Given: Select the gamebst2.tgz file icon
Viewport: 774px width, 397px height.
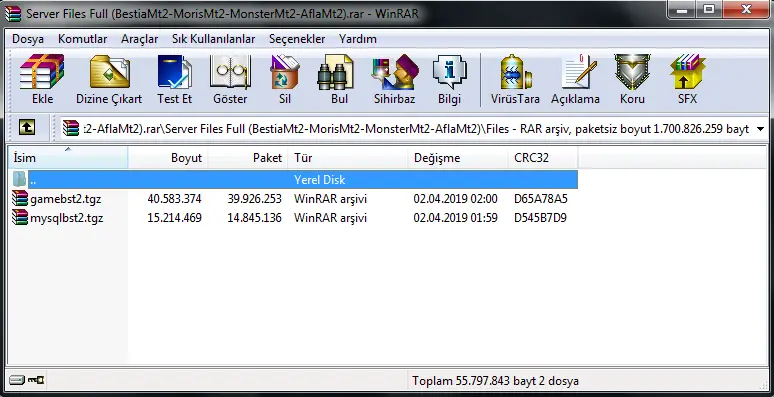Looking at the screenshot, I should pyautogui.click(x=20, y=198).
